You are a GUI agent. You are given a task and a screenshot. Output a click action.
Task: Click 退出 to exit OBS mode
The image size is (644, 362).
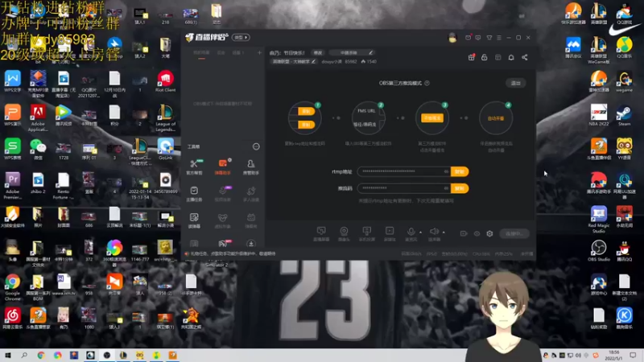pyautogui.click(x=516, y=83)
